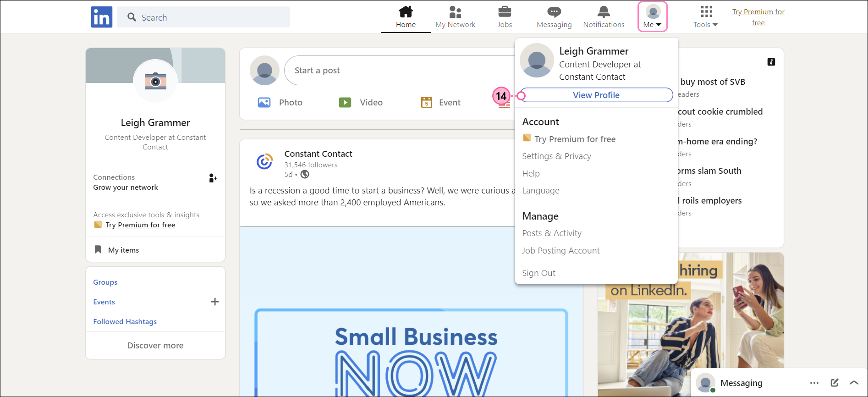Open Messaging from top navigation

click(554, 17)
